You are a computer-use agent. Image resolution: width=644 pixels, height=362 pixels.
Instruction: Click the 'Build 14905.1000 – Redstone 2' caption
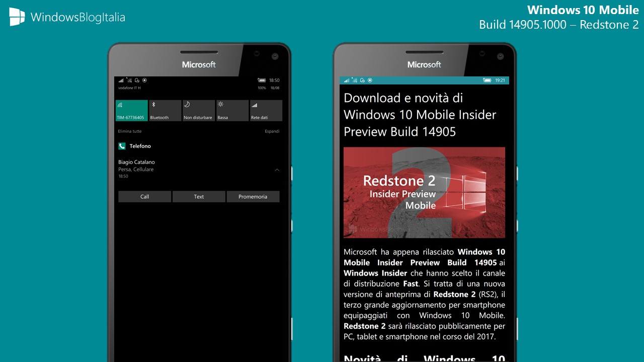tap(559, 24)
